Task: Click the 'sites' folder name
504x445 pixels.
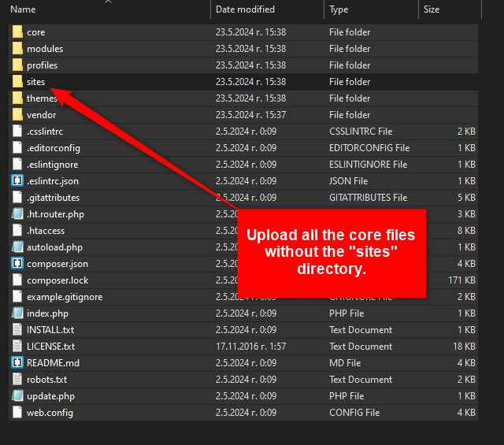Action: [x=35, y=82]
